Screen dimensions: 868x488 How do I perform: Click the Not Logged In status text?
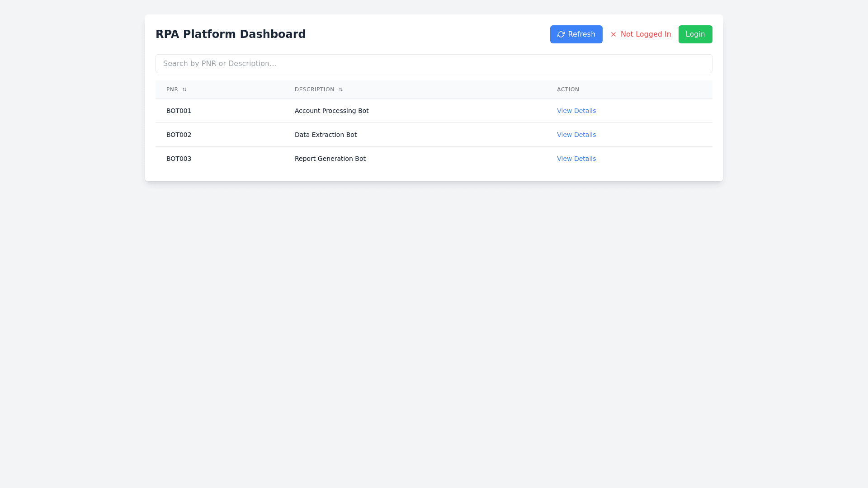(x=646, y=34)
